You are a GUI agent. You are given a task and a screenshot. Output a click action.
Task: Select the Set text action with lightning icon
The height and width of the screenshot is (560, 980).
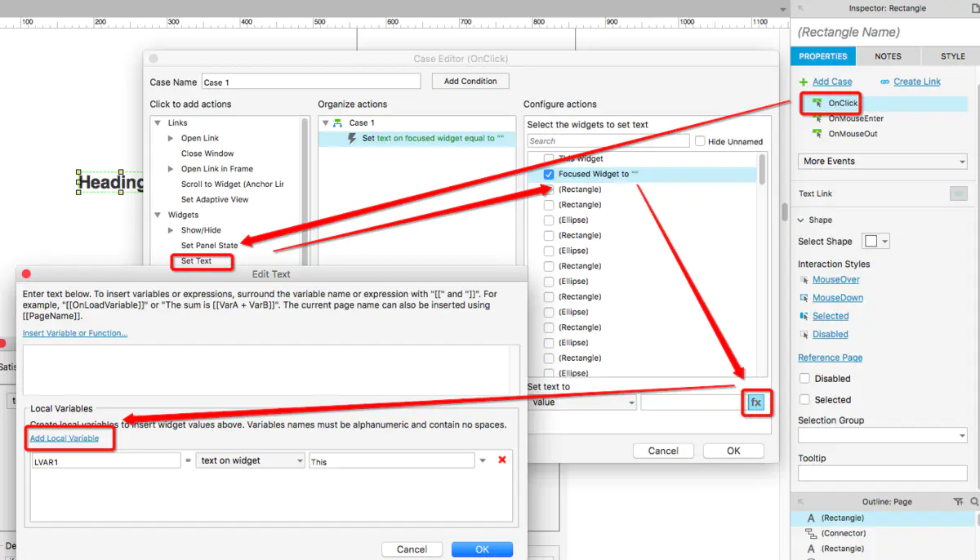point(417,139)
